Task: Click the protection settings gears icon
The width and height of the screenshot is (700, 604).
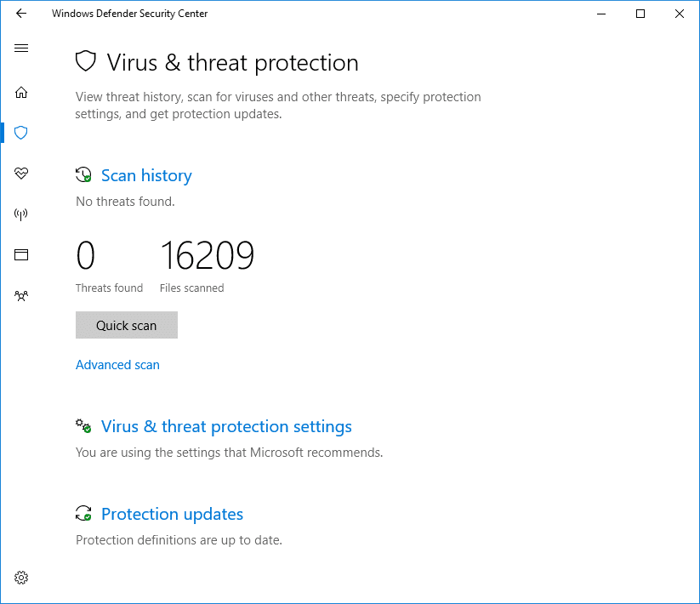Action: tap(83, 425)
